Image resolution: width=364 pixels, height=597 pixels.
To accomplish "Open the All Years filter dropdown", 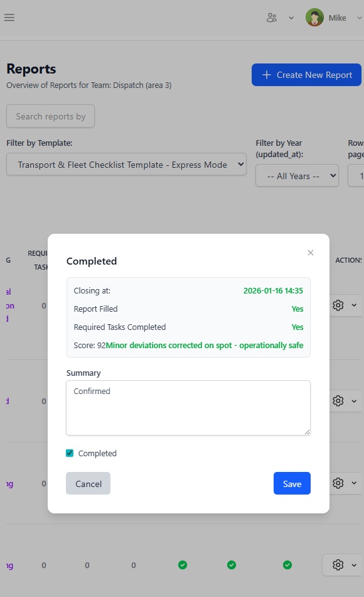I will click(297, 175).
